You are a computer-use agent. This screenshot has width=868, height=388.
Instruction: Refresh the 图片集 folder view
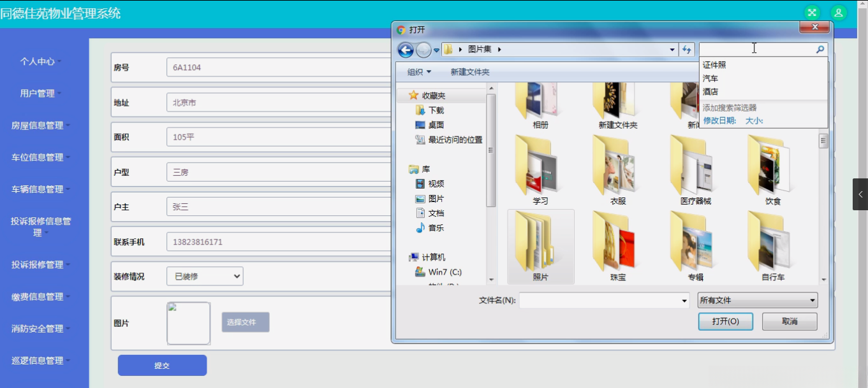click(687, 49)
